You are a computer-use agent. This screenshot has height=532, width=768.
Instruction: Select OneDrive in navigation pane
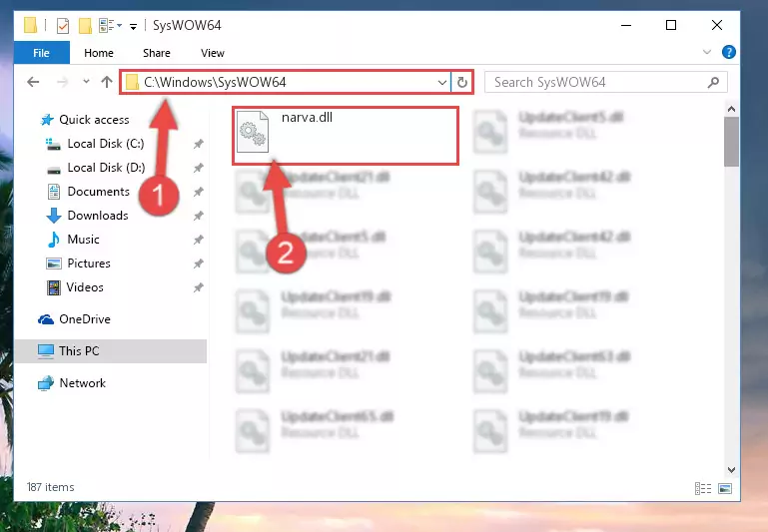pyautogui.click(x=85, y=319)
